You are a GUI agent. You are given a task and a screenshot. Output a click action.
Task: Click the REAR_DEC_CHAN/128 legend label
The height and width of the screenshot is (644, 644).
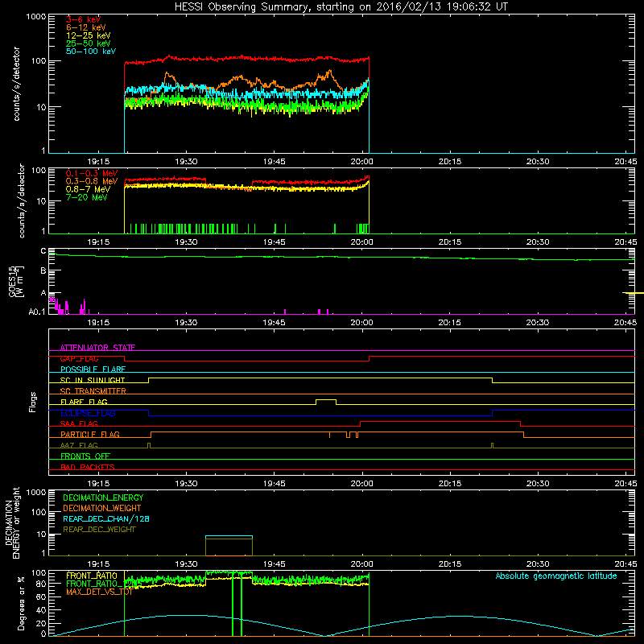tap(106, 518)
